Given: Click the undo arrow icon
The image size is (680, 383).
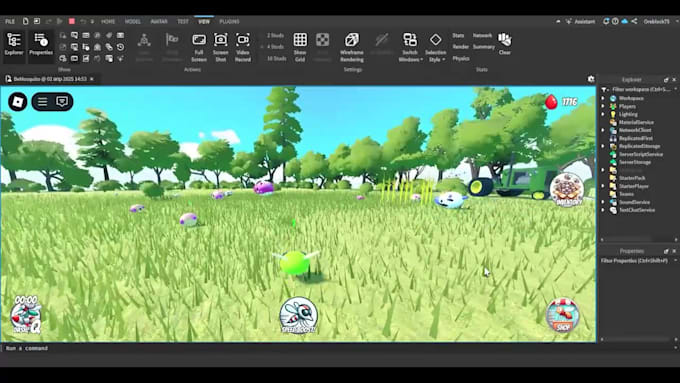Looking at the screenshot, I should 83,21.
